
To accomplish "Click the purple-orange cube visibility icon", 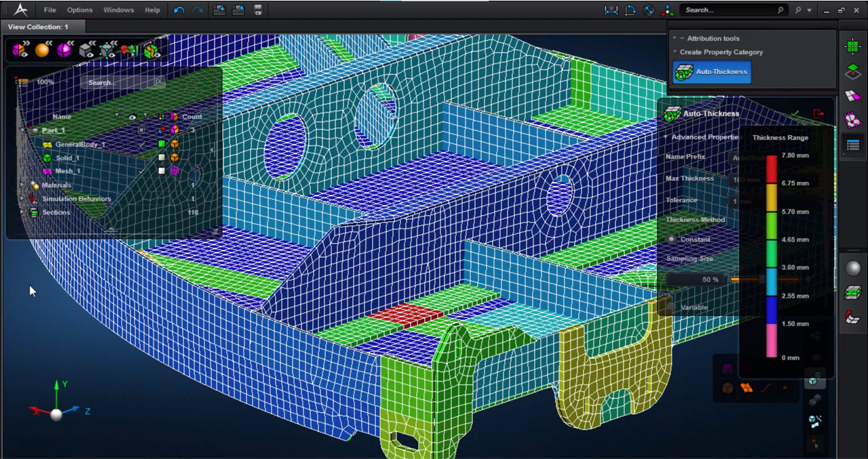I will click(20, 50).
